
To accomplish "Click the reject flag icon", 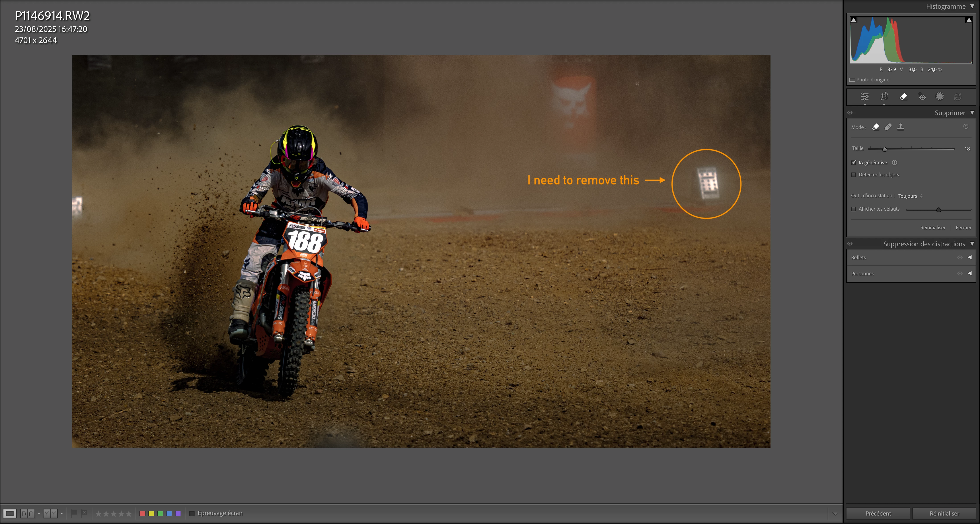I will pos(84,513).
